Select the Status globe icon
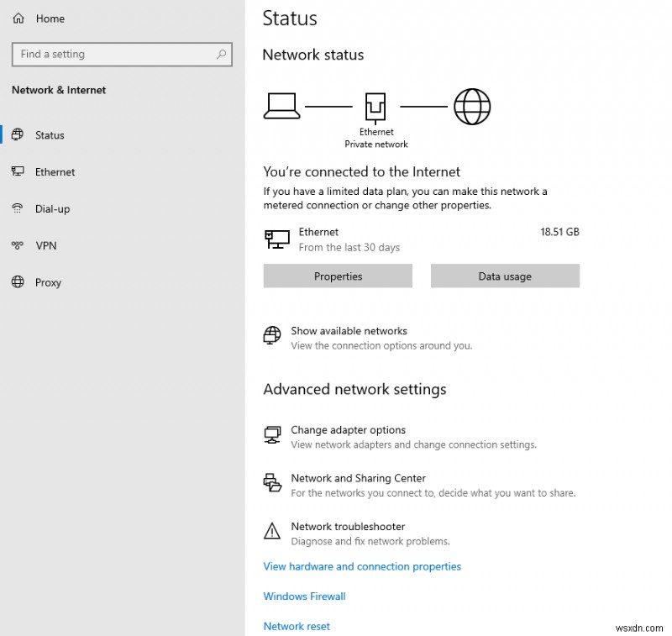Viewport: 672px width, 636px height. (18, 135)
